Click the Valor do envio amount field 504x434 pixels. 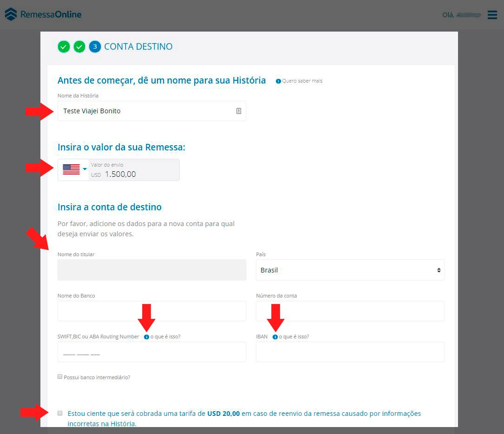point(134,170)
